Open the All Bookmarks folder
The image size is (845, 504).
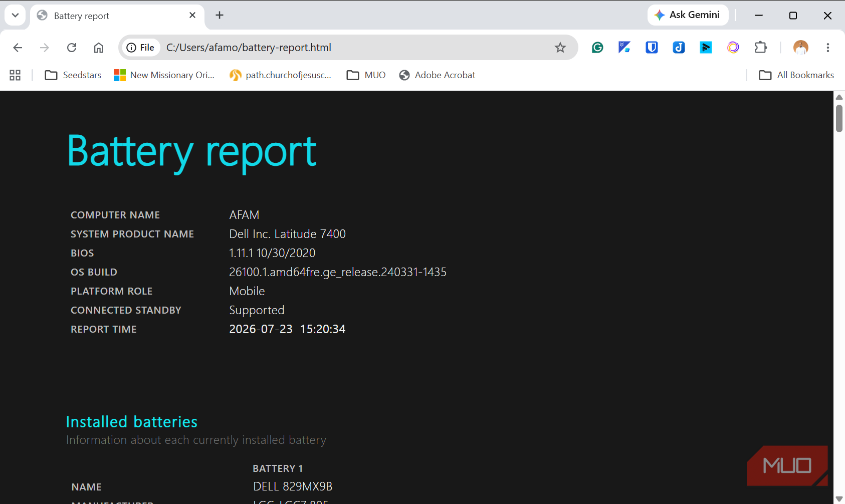(x=796, y=75)
